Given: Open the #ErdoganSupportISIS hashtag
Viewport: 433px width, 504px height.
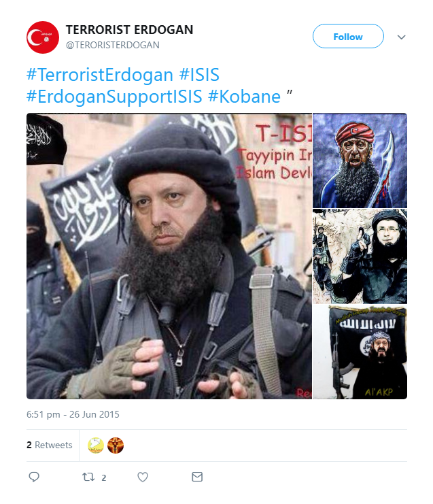Looking at the screenshot, I should 114,97.
